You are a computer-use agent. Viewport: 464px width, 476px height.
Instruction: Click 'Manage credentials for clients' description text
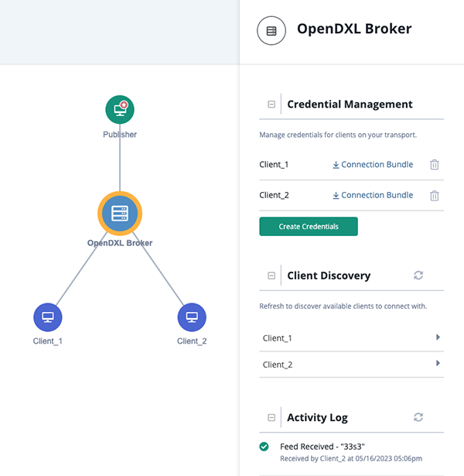(x=338, y=135)
